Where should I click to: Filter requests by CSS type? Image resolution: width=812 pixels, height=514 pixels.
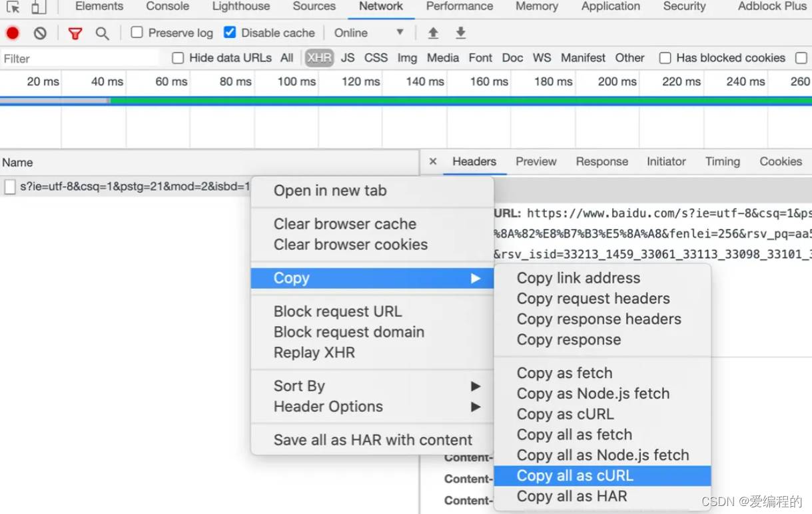[376, 58]
